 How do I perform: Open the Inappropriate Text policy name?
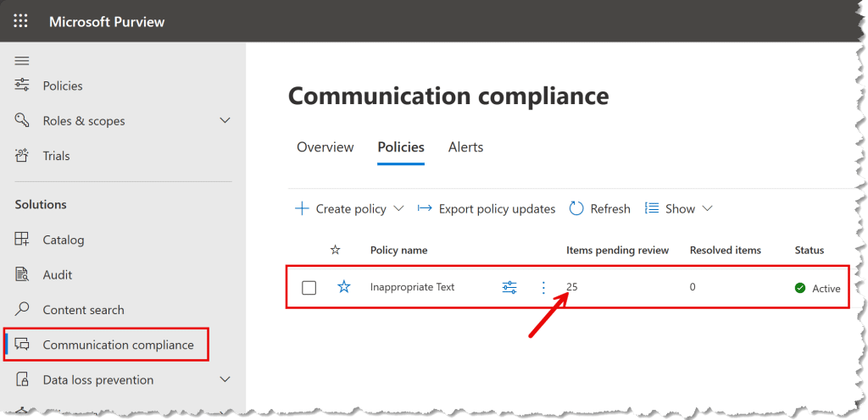tap(413, 287)
